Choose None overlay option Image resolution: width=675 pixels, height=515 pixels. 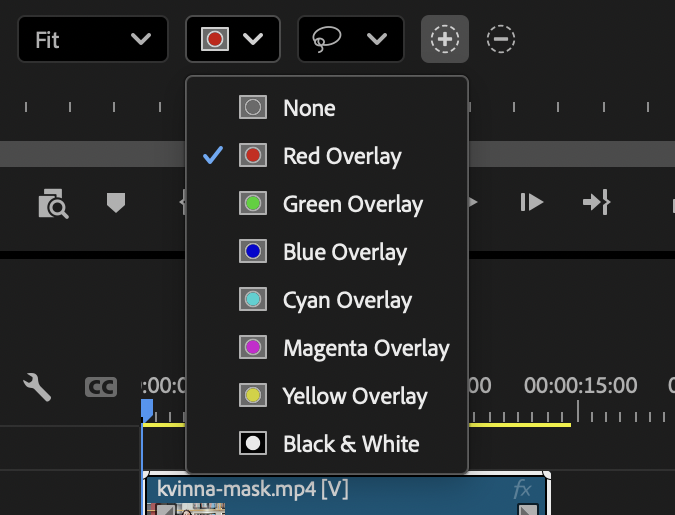pyautogui.click(x=327, y=107)
